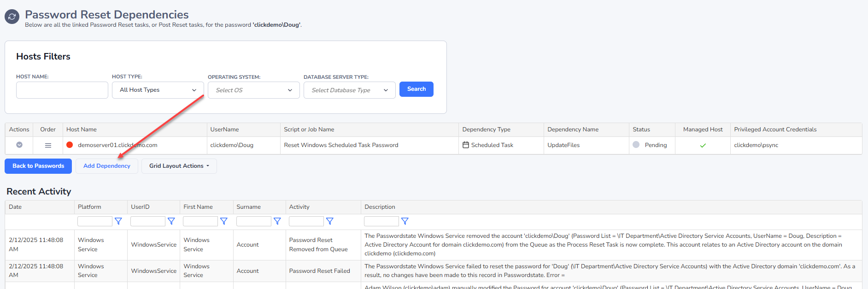868x289 pixels.
Task: Open the Grid Layout Actions menu
Action: click(x=179, y=166)
